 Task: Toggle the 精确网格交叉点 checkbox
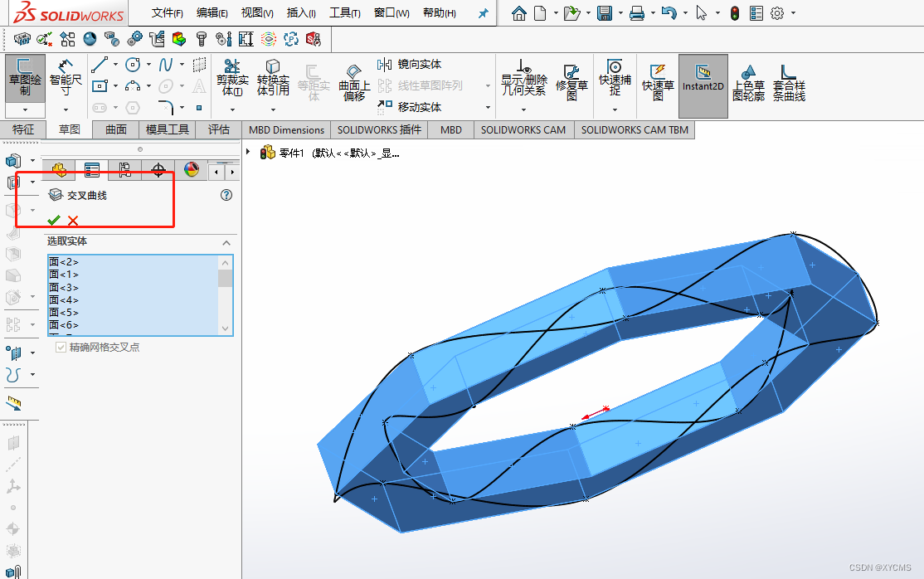point(61,348)
